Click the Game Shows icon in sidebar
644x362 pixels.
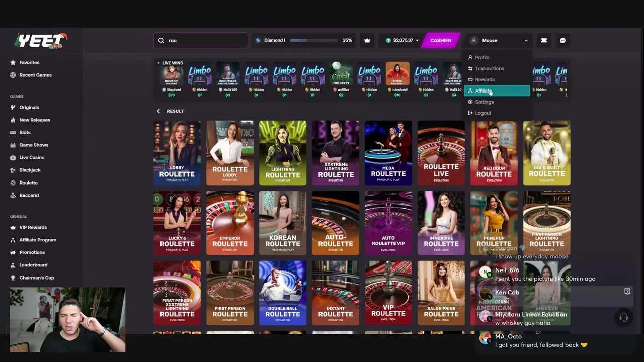pos(13,145)
